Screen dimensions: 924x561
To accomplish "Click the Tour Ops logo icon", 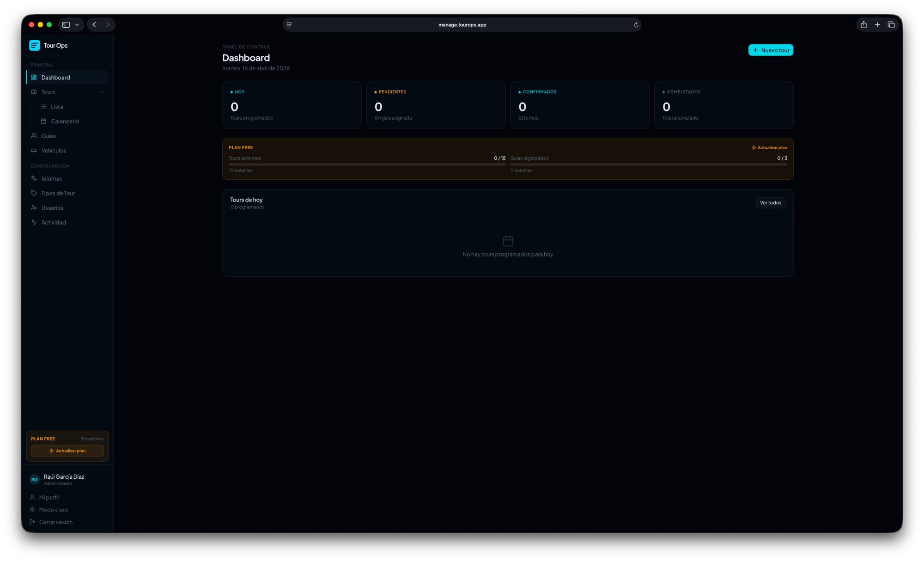I will coord(34,45).
